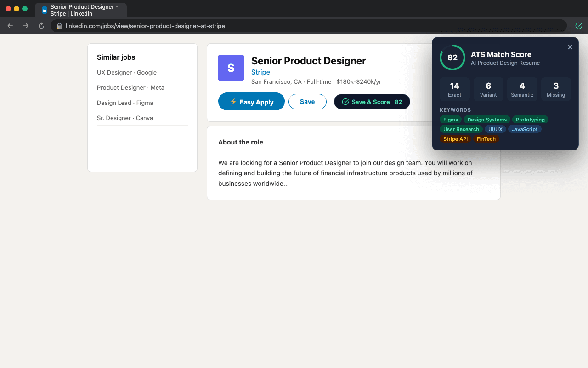
Task: Click the UI/UX keyword tag
Action: pyautogui.click(x=495, y=129)
